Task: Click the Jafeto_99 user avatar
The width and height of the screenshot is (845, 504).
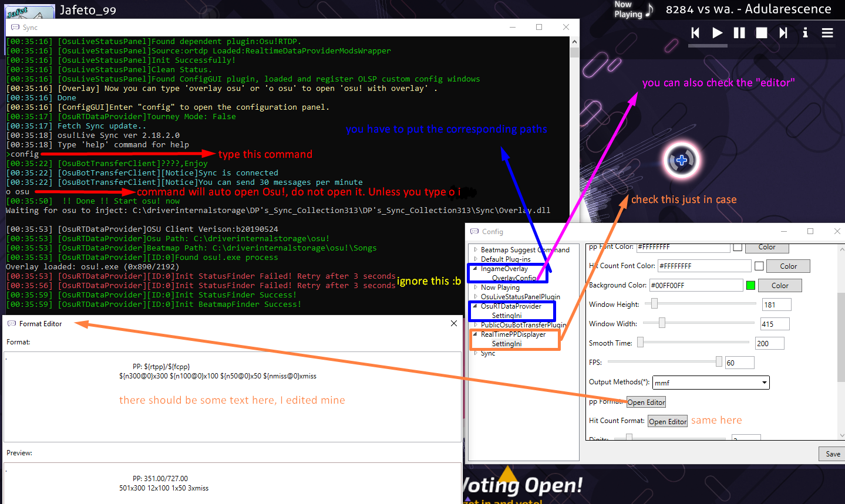Action: click(31, 11)
